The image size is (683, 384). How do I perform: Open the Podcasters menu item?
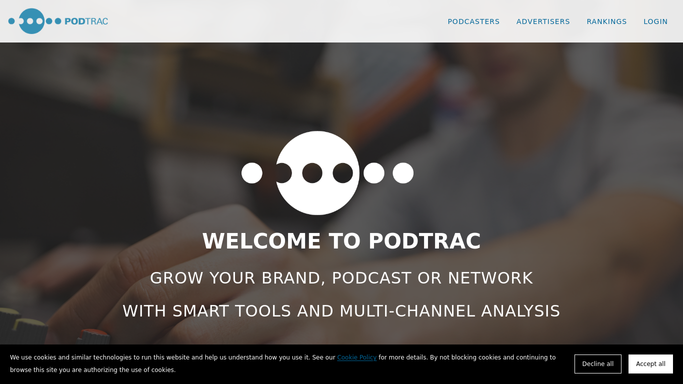pos(473,21)
